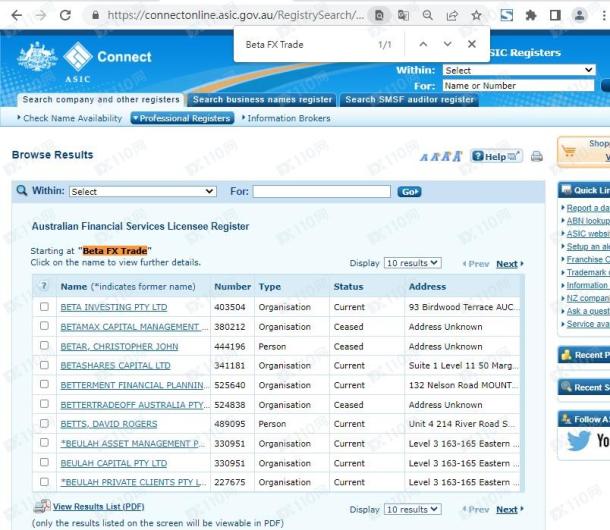Tick checkbox for BETA INVESTING PTY LTD
The image size is (610, 530).
[x=44, y=307]
